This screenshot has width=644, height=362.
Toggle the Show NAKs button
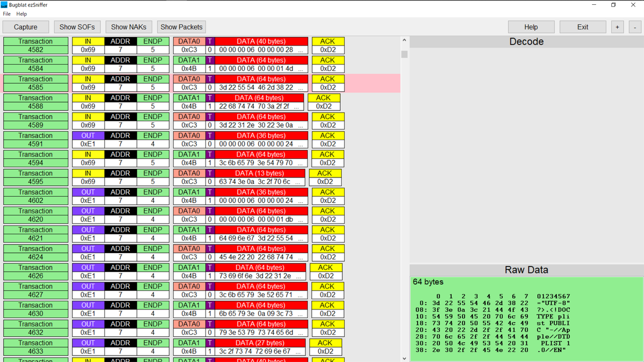(x=129, y=27)
